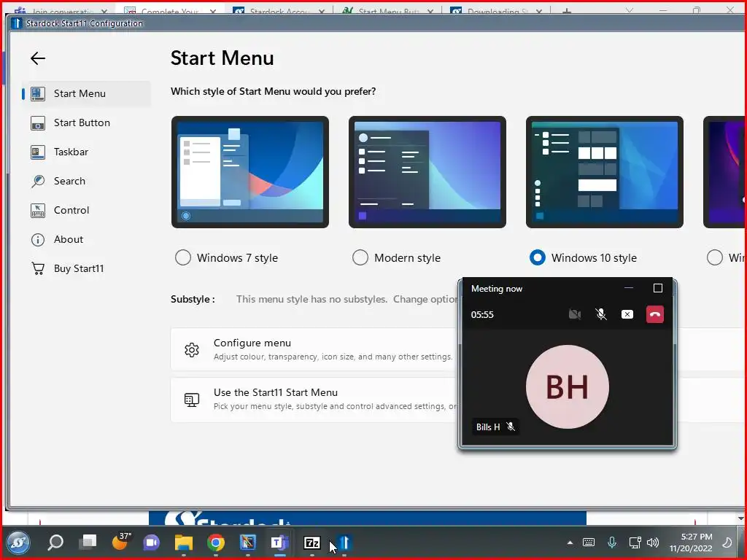Open the notifications moon icon in the tray
Image resolution: width=747 pixels, height=560 pixels.
coord(727,542)
